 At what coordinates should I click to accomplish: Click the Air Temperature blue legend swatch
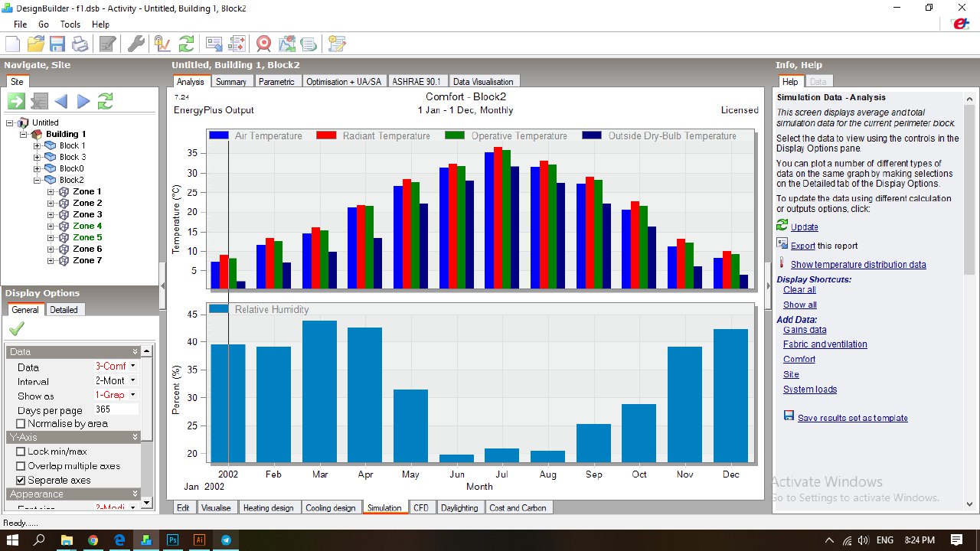coord(219,135)
